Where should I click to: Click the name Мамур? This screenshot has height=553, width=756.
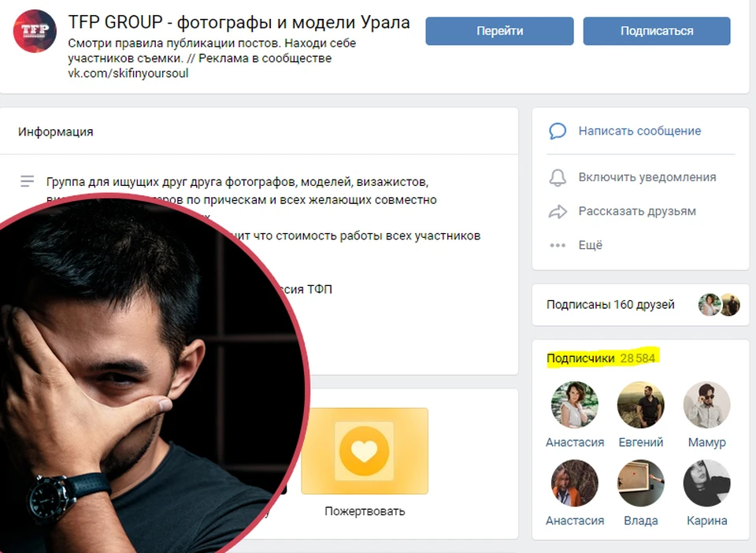[707, 442]
